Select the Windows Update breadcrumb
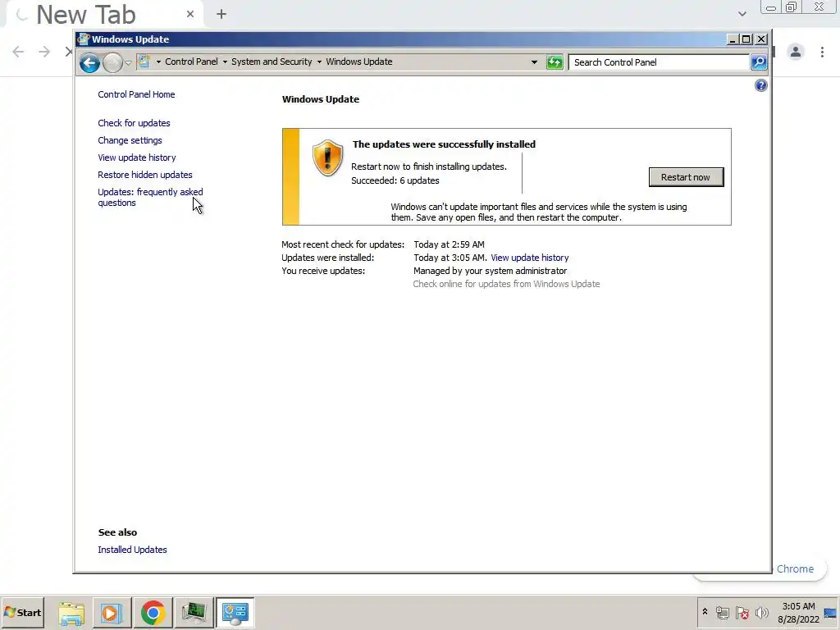Viewport: 840px width, 630px height. pos(359,62)
